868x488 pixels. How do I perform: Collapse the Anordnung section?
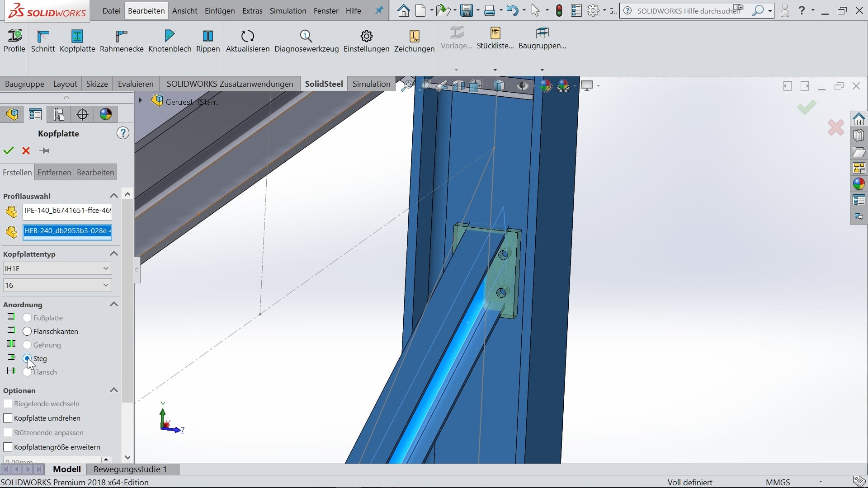click(114, 305)
